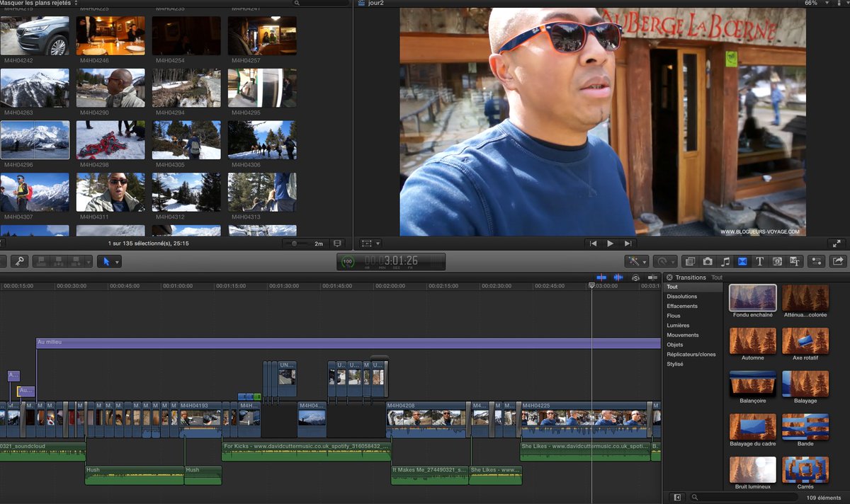Select the Balayage du cadre transition
Viewport: 850px width, 504px height.
coord(753,427)
